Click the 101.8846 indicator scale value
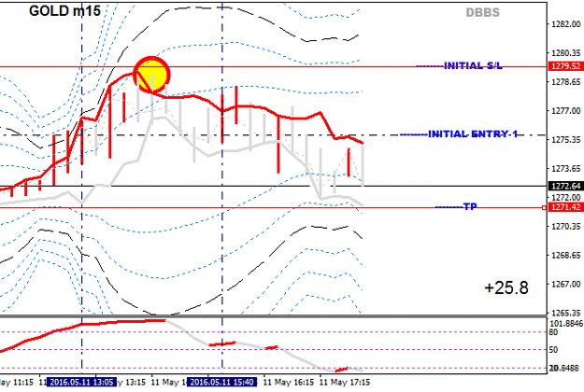This screenshot has width=584, height=392. (566, 324)
